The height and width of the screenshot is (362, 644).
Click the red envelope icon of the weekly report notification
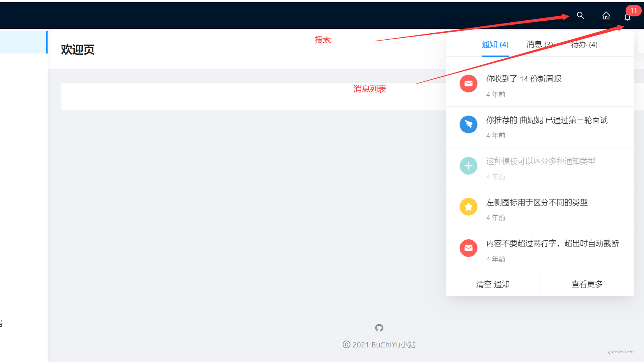click(x=468, y=83)
